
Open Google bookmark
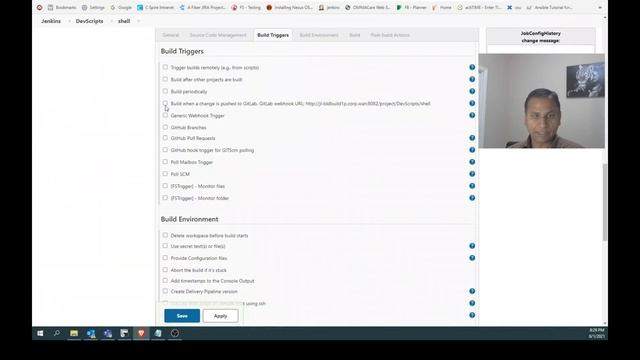pos(121,7)
